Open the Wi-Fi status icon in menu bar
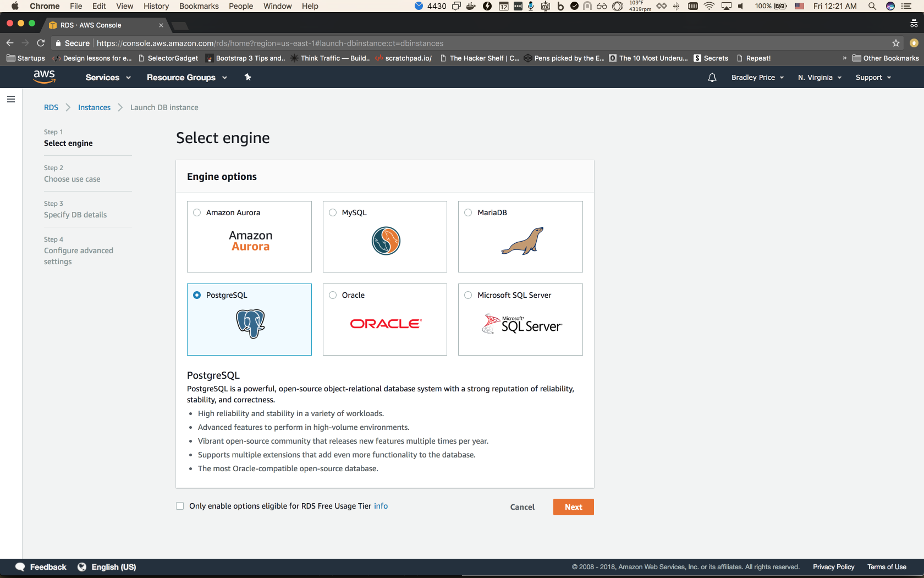The image size is (924, 578). [710, 6]
